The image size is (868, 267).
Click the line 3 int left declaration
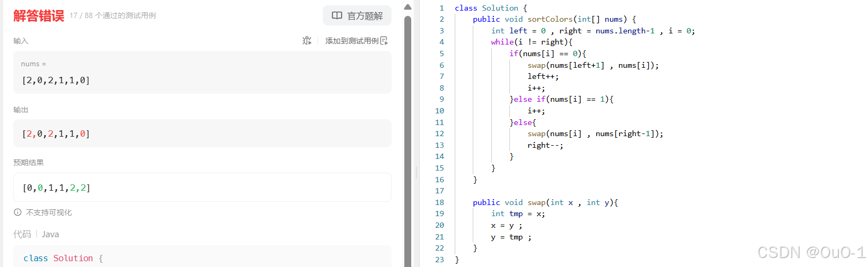coord(593,31)
